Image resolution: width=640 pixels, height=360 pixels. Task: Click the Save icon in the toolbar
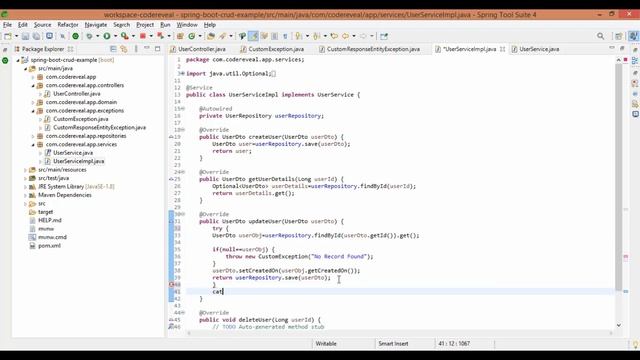tap(25, 36)
